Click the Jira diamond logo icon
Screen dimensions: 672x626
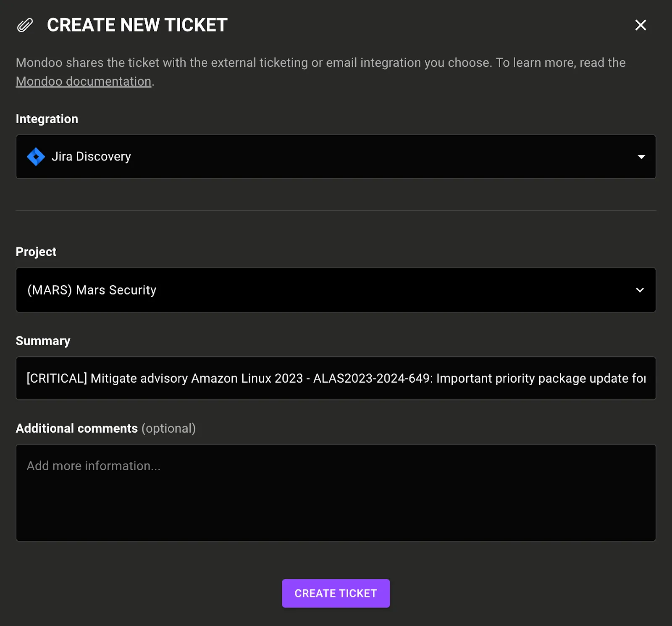pos(36,157)
